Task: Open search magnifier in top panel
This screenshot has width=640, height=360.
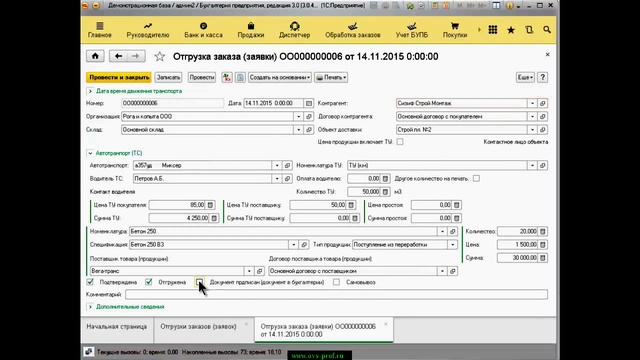Action: click(x=547, y=30)
